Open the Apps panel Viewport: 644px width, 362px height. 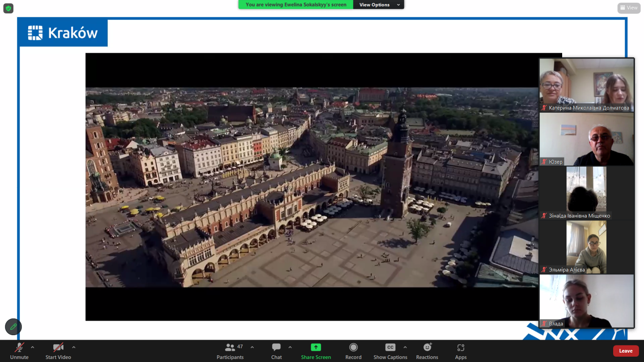[x=461, y=348]
